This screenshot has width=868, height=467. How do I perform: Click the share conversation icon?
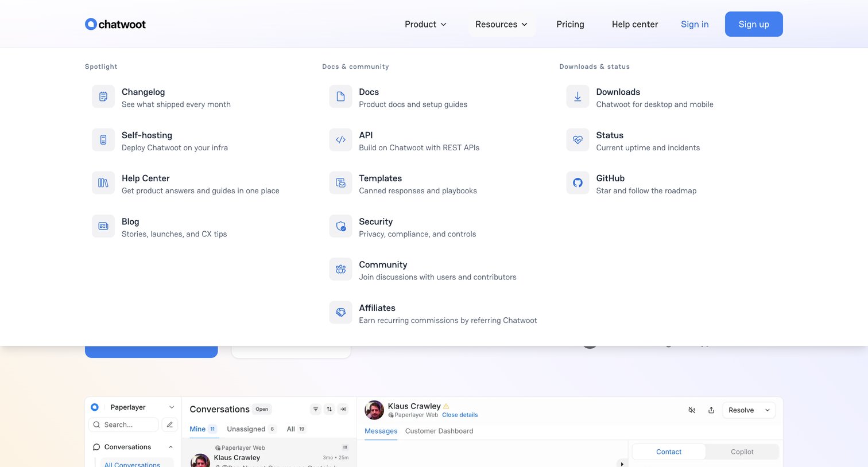tap(711, 410)
